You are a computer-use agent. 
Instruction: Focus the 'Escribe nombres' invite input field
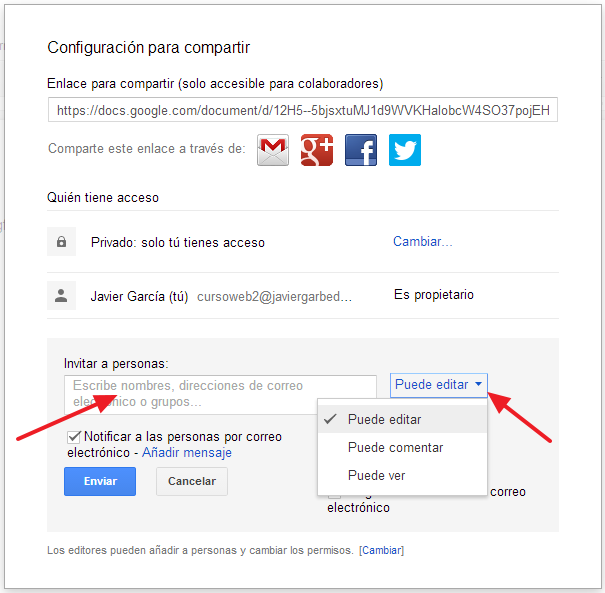[x=220, y=394]
